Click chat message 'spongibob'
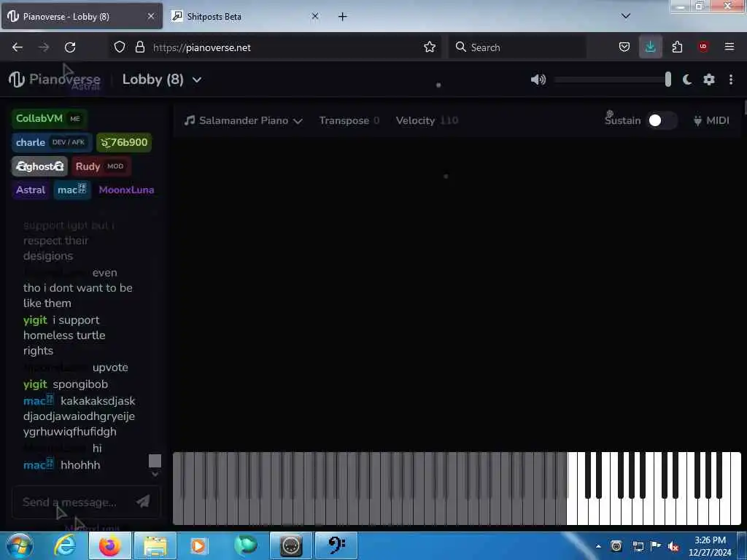Viewport: 747px width, 560px height. 80,384
